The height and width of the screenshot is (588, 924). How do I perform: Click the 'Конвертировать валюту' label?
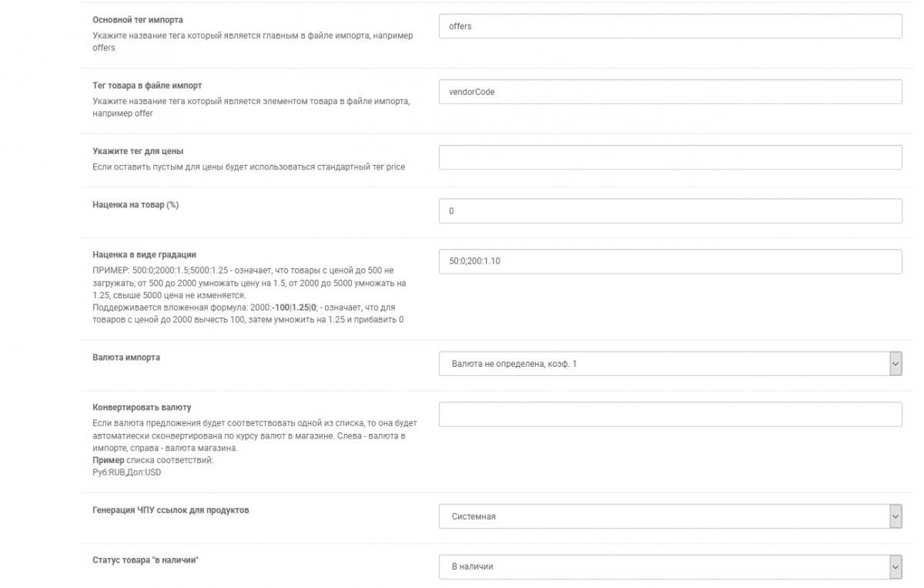pyautogui.click(x=142, y=407)
